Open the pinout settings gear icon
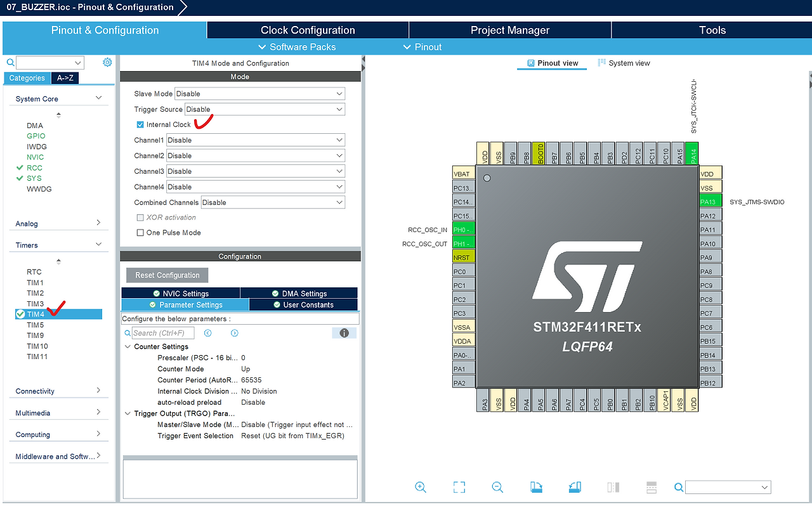The height and width of the screenshot is (508, 812). 107,62
